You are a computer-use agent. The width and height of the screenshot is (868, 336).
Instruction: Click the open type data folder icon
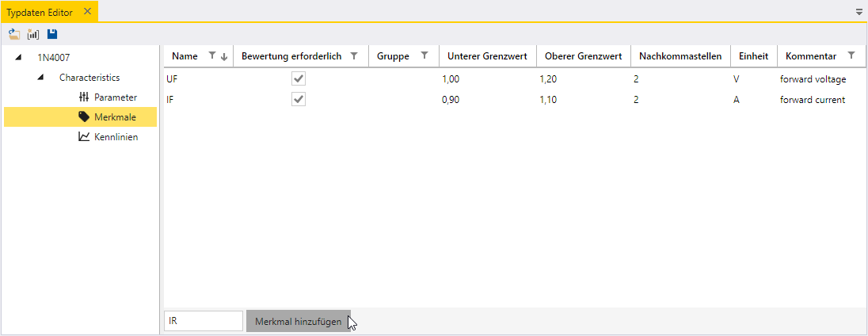tap(14, 34)
